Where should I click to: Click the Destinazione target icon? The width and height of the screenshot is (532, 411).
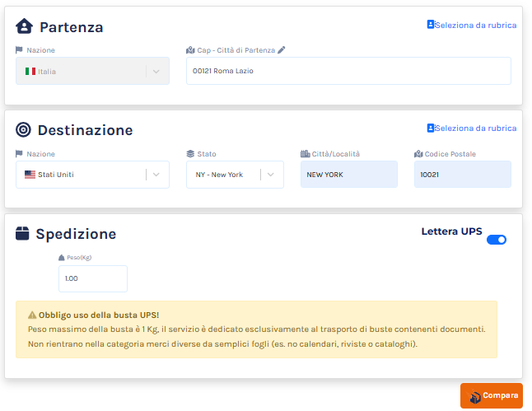(23, 129)
